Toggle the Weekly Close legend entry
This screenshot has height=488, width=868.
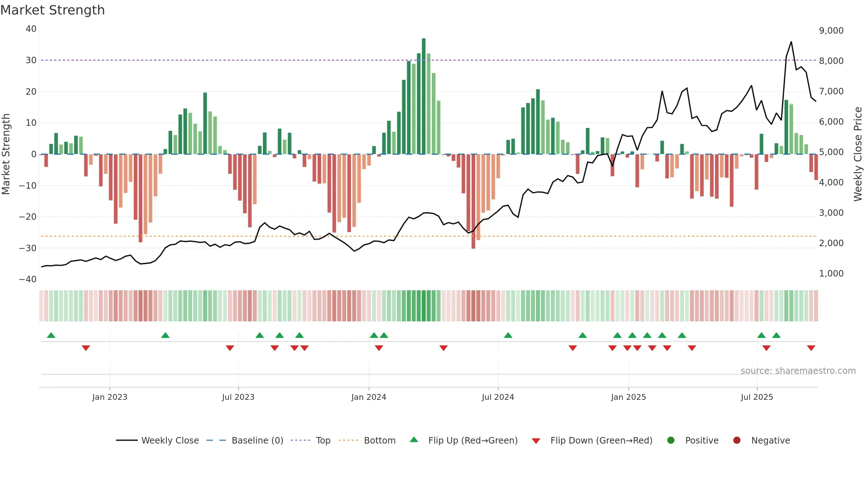pos(158,440)
